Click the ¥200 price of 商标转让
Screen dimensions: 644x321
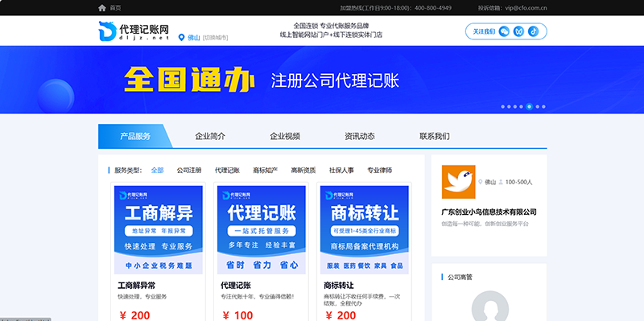click(341, 315)
